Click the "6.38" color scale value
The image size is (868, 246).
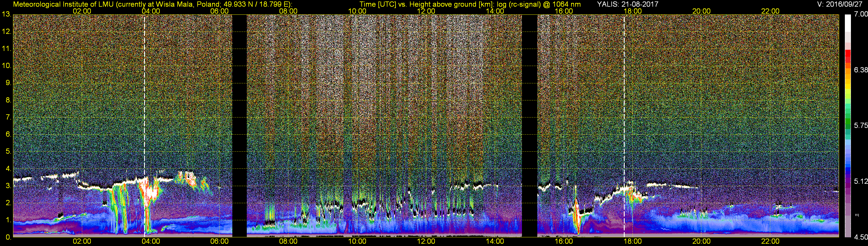click(861, 70)
